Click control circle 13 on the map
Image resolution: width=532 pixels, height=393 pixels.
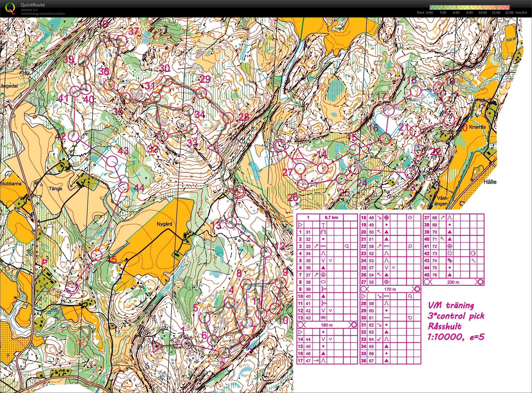(231, 223)
